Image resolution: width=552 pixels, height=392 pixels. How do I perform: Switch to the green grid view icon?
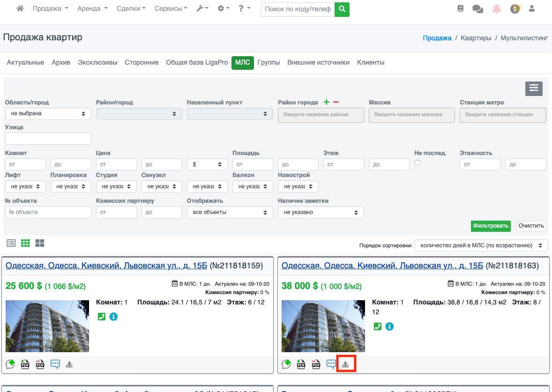25,243
